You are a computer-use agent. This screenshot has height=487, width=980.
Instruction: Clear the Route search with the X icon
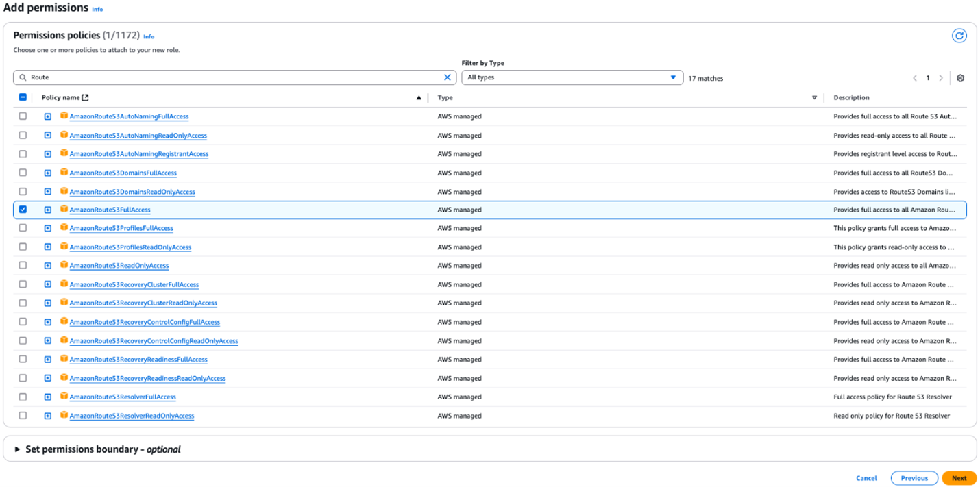tap(448, 77)
